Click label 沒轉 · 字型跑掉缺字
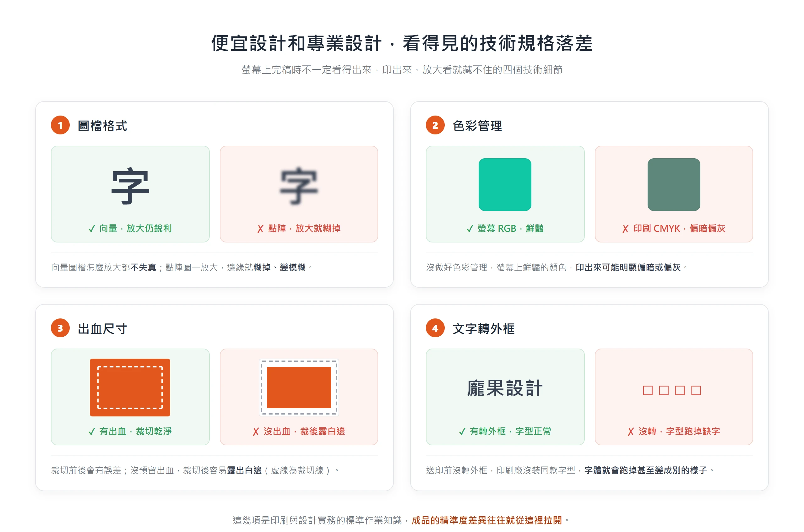 674,431
